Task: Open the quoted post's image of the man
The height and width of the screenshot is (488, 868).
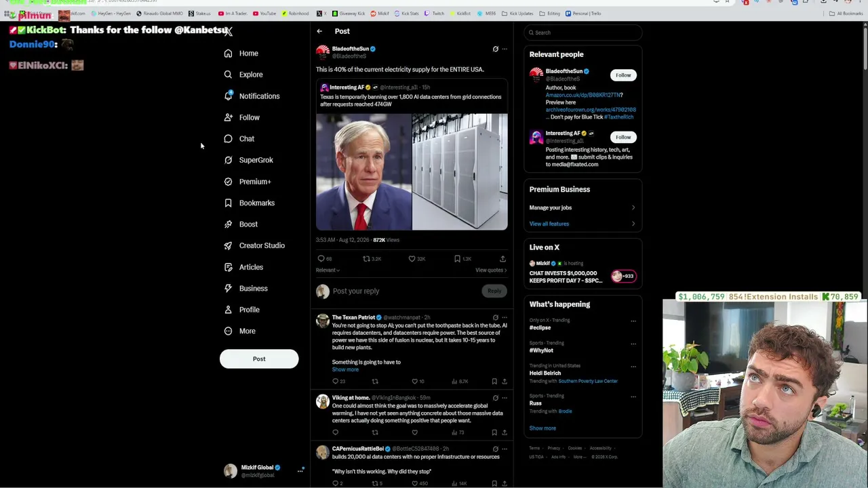Action: click(363, 172)
